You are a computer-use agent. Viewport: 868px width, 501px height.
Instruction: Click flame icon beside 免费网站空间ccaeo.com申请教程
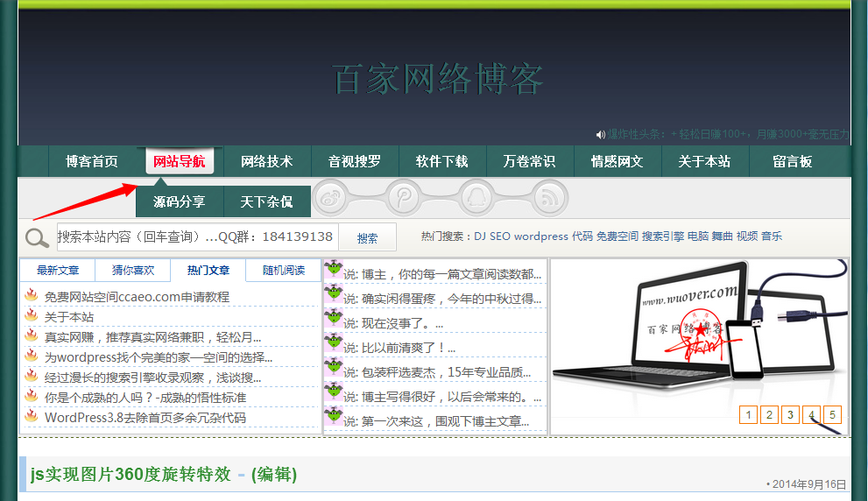coord(32,294)
